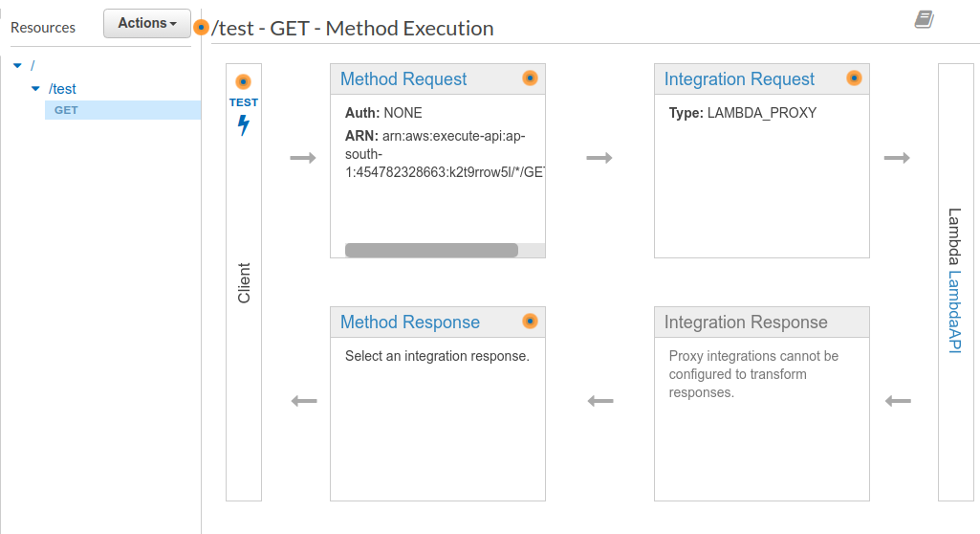Click orange dot in Integration Request header
This screenshot has height=534, width=980.
pos(854,78)
